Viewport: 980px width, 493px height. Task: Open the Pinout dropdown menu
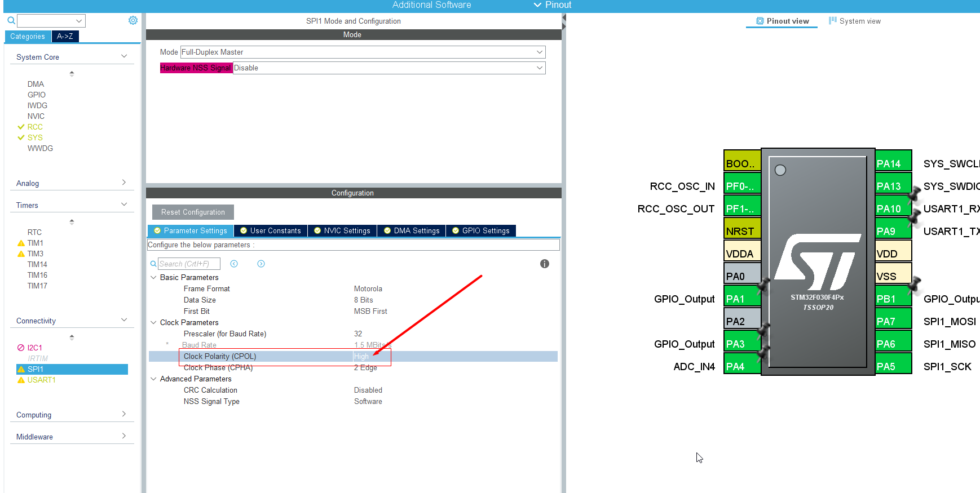[x=553, y=5]
